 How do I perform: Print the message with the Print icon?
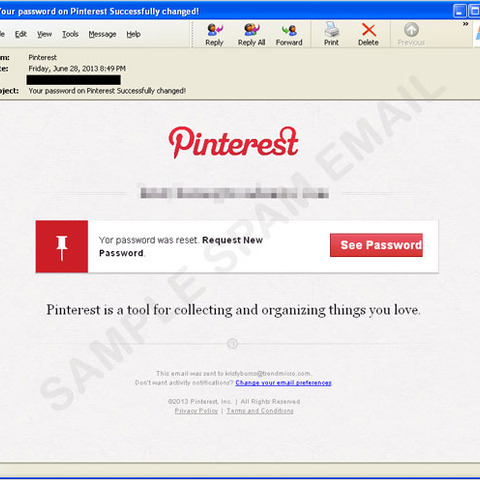pos(331,34)
